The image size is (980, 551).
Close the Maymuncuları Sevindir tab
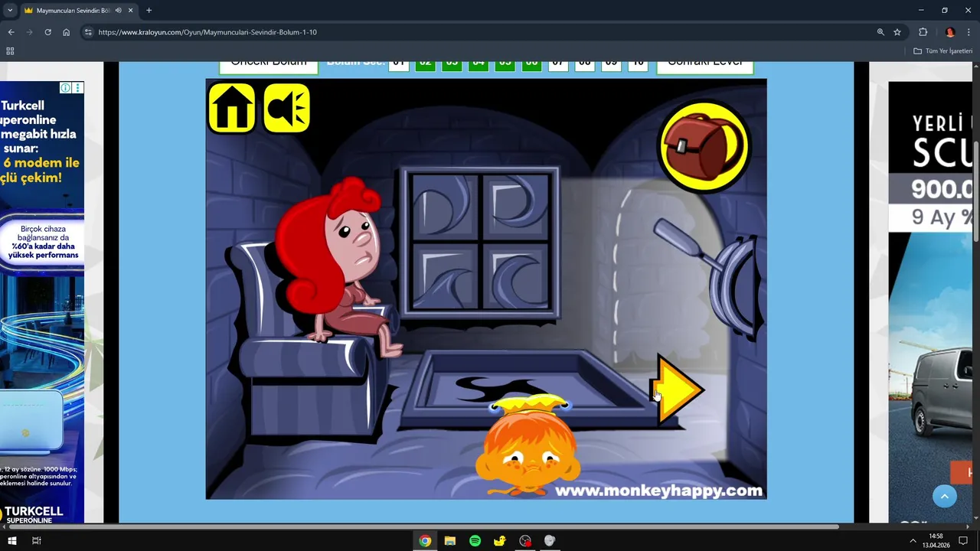click(x=130, y=11)
